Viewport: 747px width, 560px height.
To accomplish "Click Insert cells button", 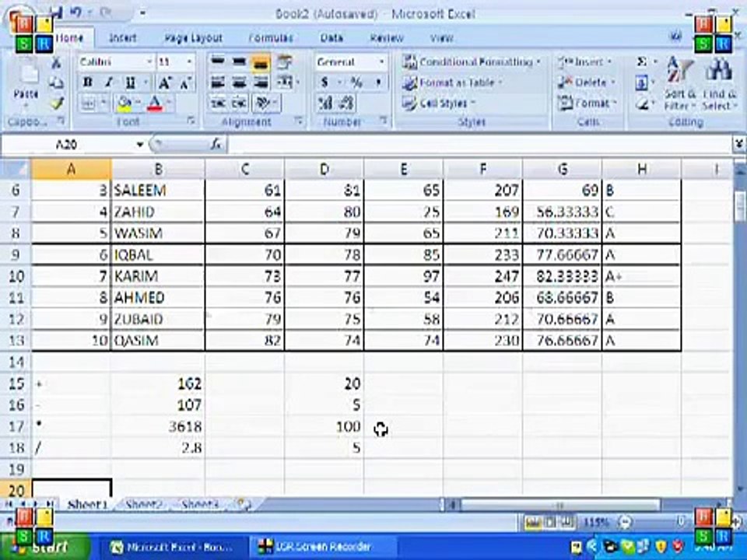I will (x=584, y=62).
